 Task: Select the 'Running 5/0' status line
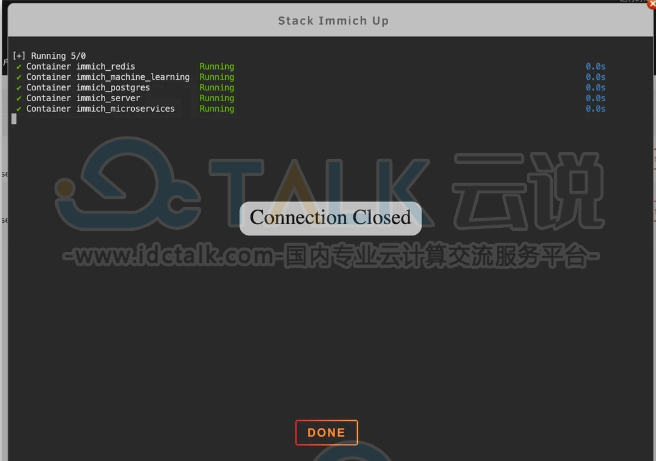click(x=49, y=56)
